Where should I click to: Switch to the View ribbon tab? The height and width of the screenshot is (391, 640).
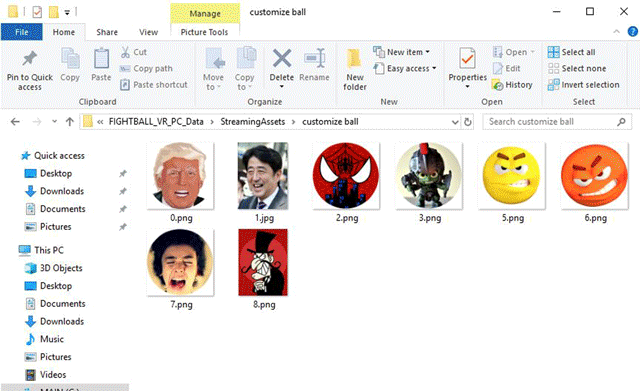click(148, 32)
